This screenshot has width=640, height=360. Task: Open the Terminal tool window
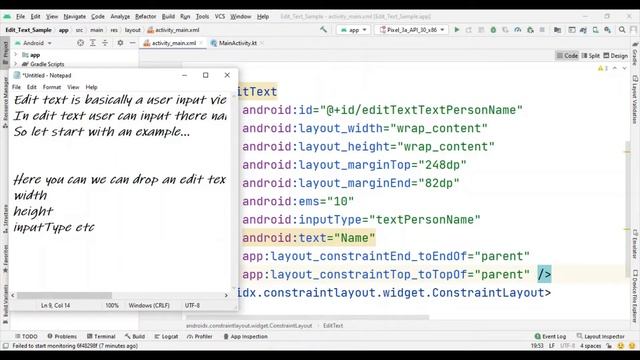(101, 336)
